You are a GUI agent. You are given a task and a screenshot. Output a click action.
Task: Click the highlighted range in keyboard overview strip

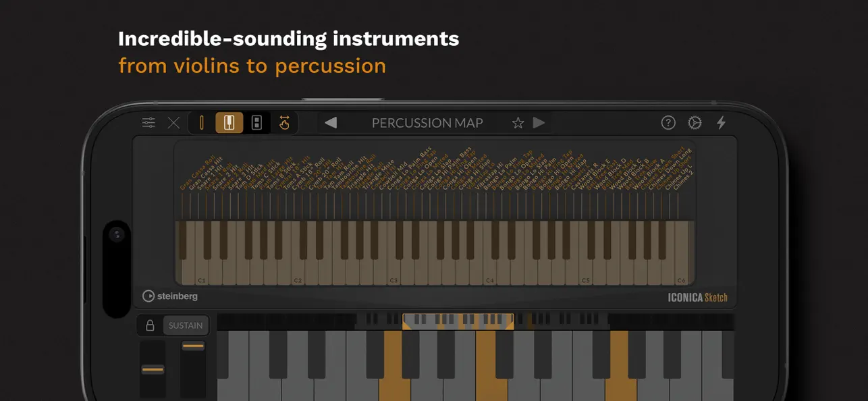click(x=458, y=321)
